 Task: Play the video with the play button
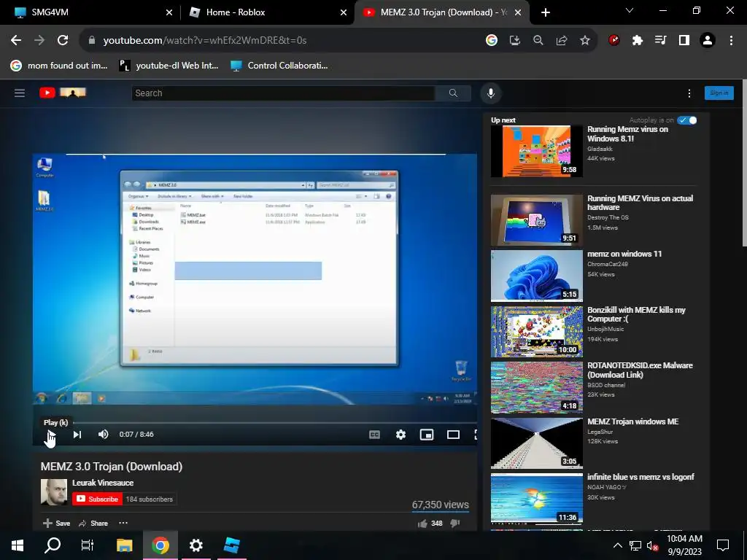pos(51,435)
